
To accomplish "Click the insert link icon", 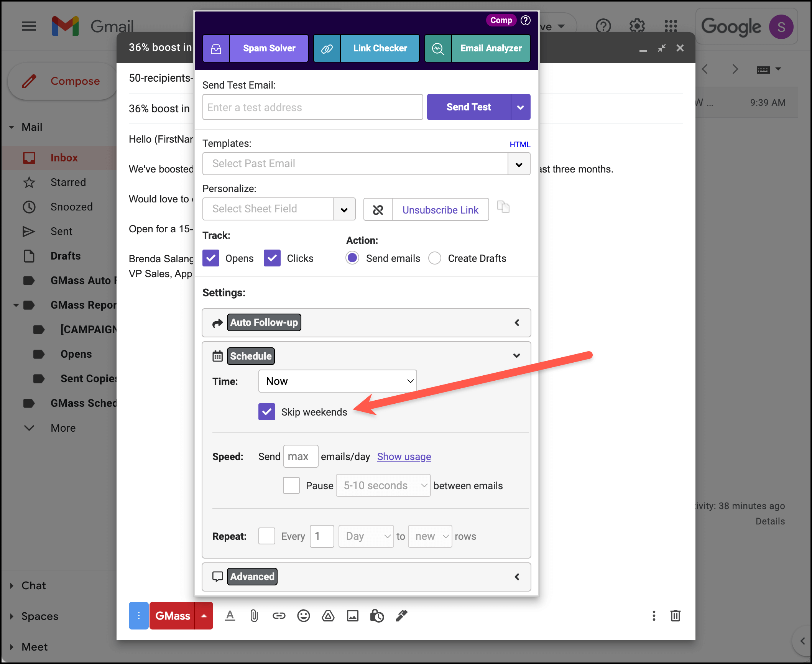I will 279,616.
